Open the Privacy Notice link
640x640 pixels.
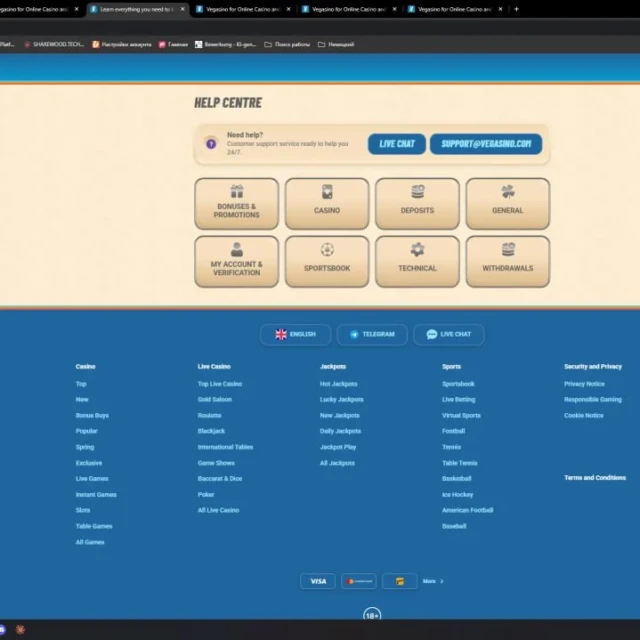click(584, 384)
